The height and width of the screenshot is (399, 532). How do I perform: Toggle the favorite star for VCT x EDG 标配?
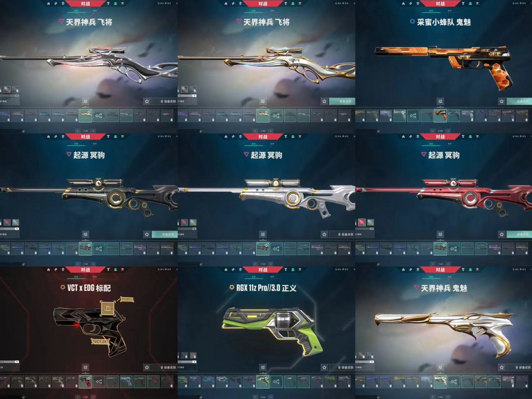point(147,367)
